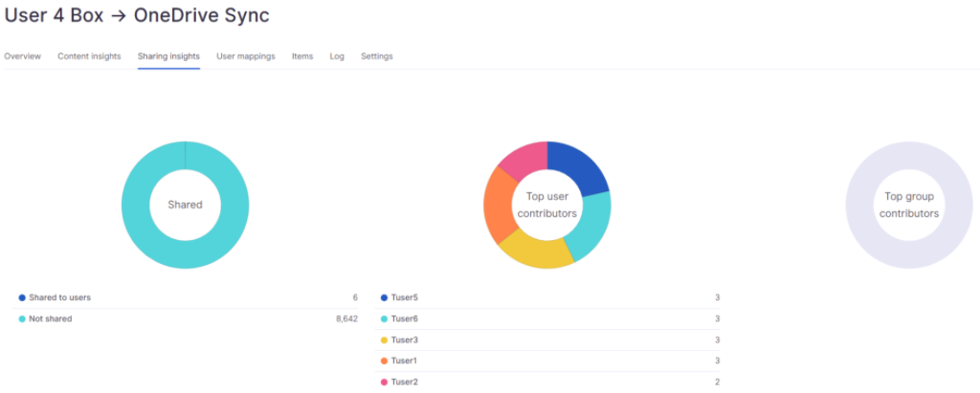
Task: Click the Tuser2 legend label
Action: click(x=405, y=382)
